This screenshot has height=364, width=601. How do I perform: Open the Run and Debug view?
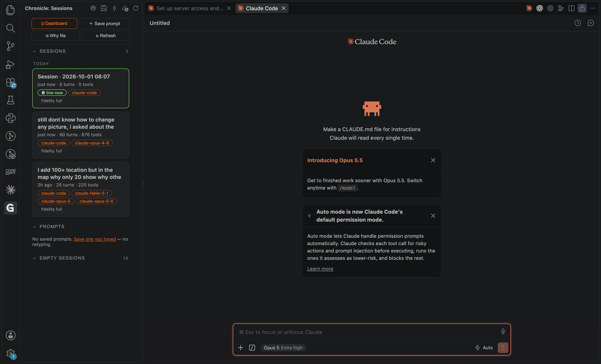(10, 65)
